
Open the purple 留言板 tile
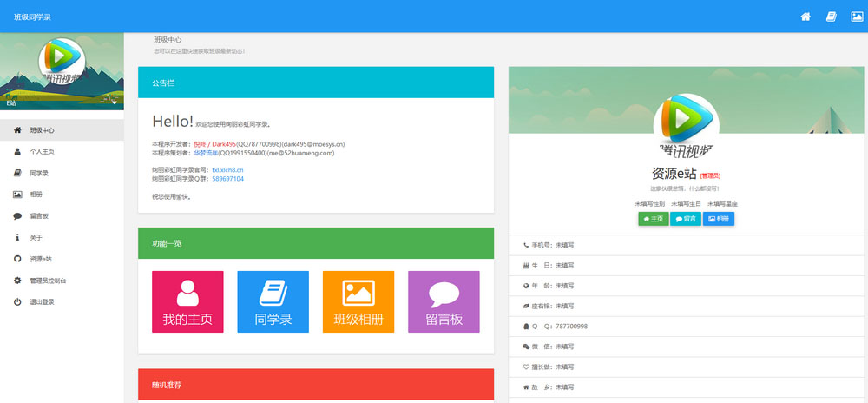(444, 301)
